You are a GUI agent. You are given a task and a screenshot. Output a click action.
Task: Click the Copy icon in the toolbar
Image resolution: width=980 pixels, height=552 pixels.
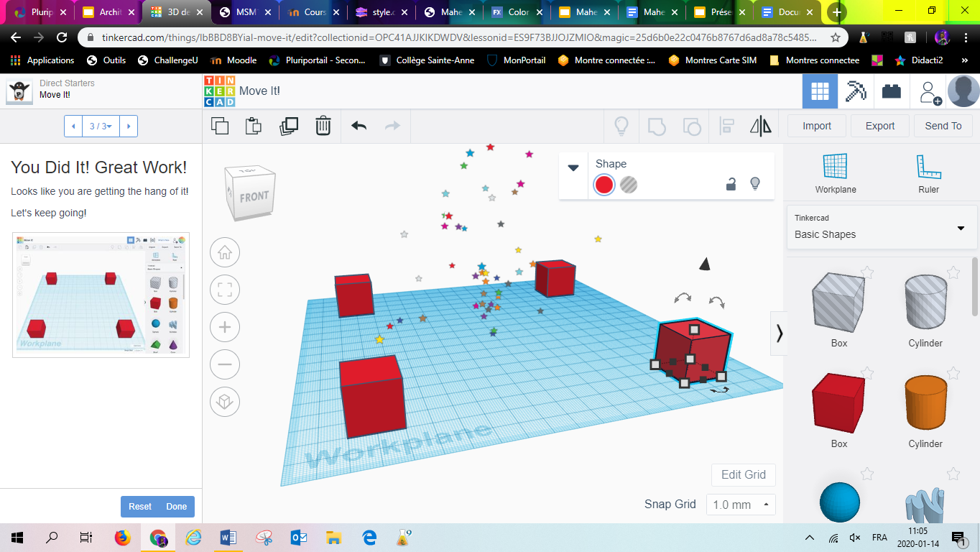point(220,126)
